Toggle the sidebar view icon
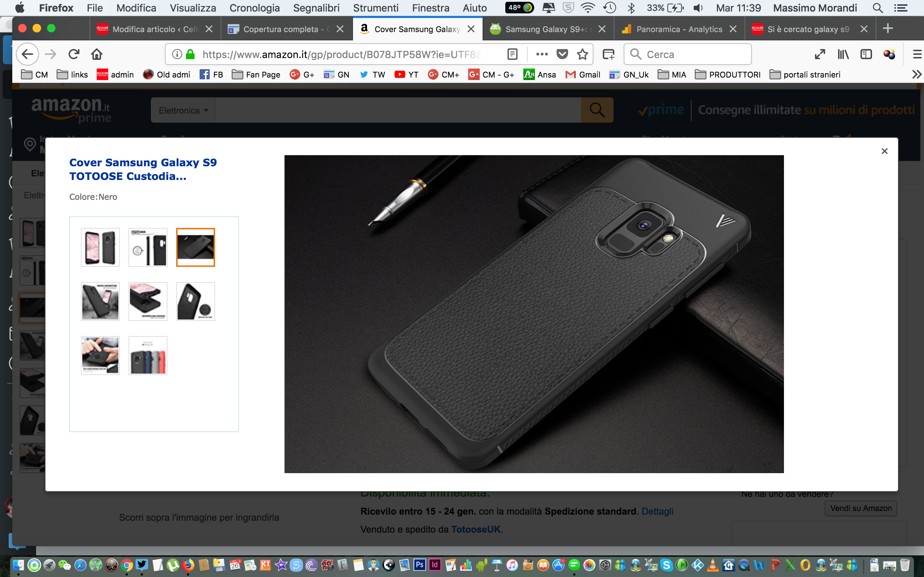Viewport: 924px width, 577px height. click(866, 54)
